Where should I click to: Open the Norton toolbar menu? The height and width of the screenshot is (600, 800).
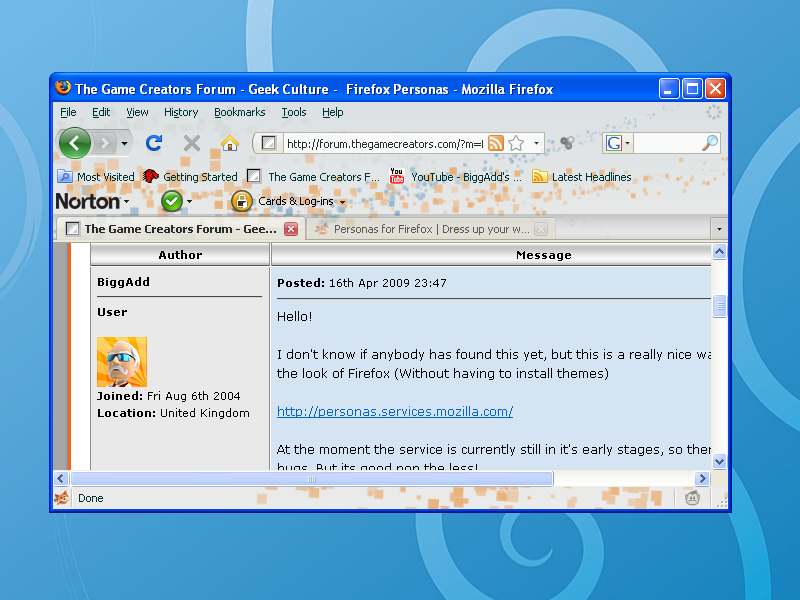click(92, 202)
